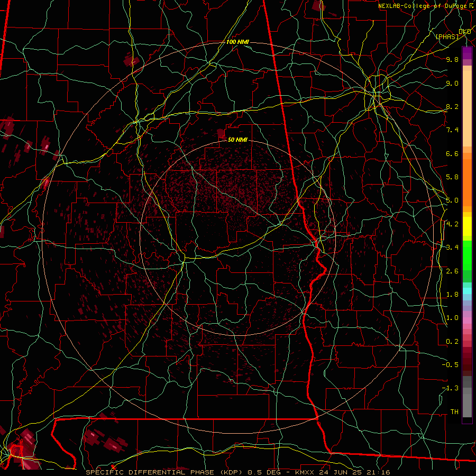Click the TH threshold label on legend
476x476 pixels.
(454, 412)
